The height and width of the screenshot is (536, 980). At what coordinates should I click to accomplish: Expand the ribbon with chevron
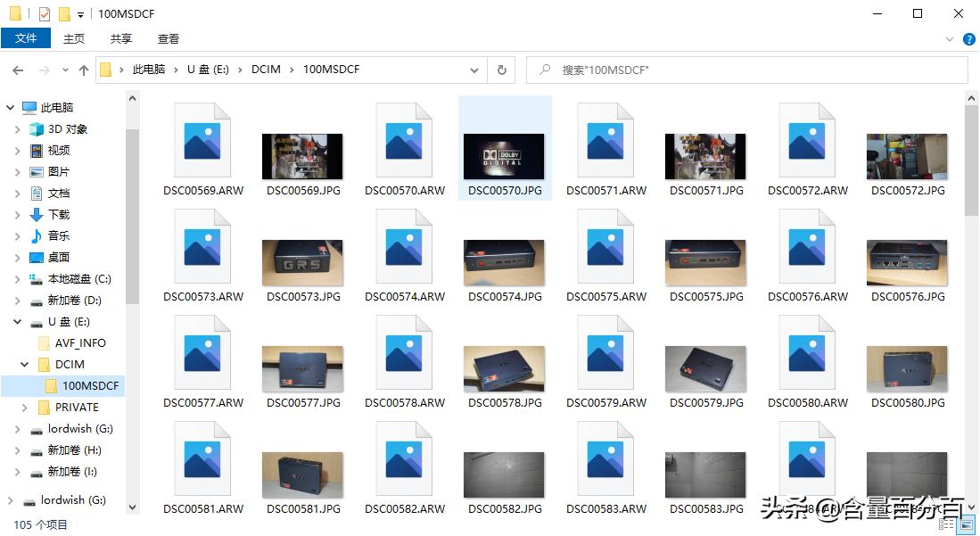[950, 38]
